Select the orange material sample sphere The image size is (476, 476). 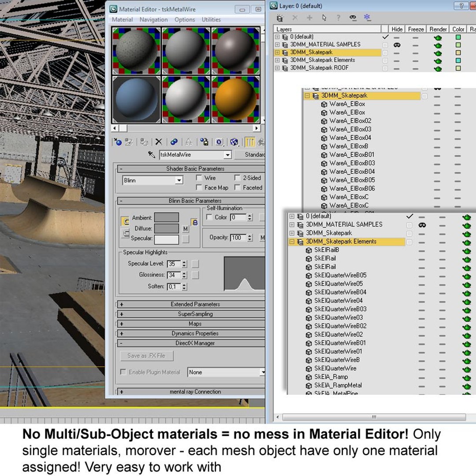(x=235, y=99)
